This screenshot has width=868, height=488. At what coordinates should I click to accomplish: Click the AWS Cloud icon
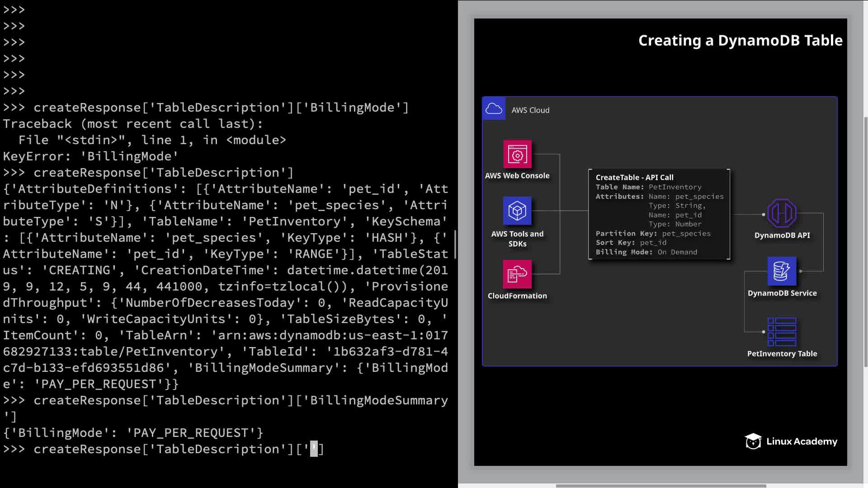[x=494, y=109]
